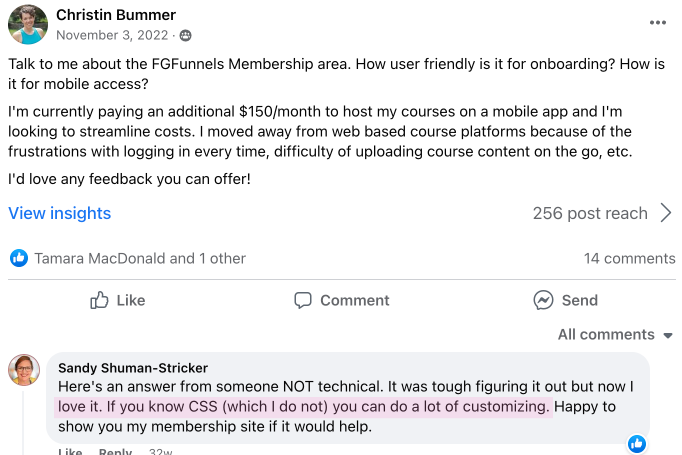Click the 256 post reach text

point(590,213)
